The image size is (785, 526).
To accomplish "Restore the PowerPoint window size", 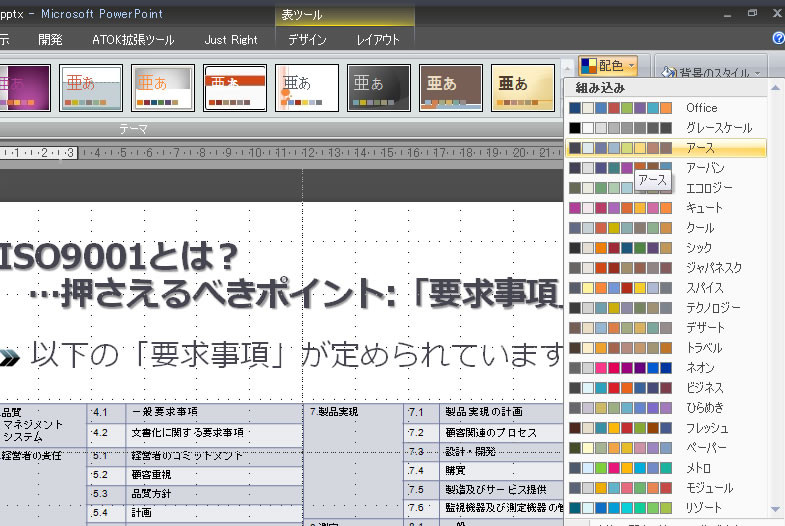I will [x=752, y=13].
